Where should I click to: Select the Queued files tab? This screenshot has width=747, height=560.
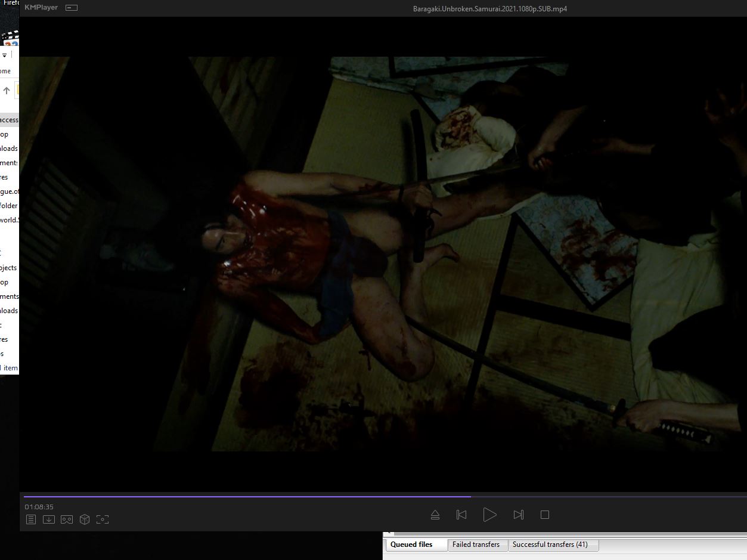411,544
